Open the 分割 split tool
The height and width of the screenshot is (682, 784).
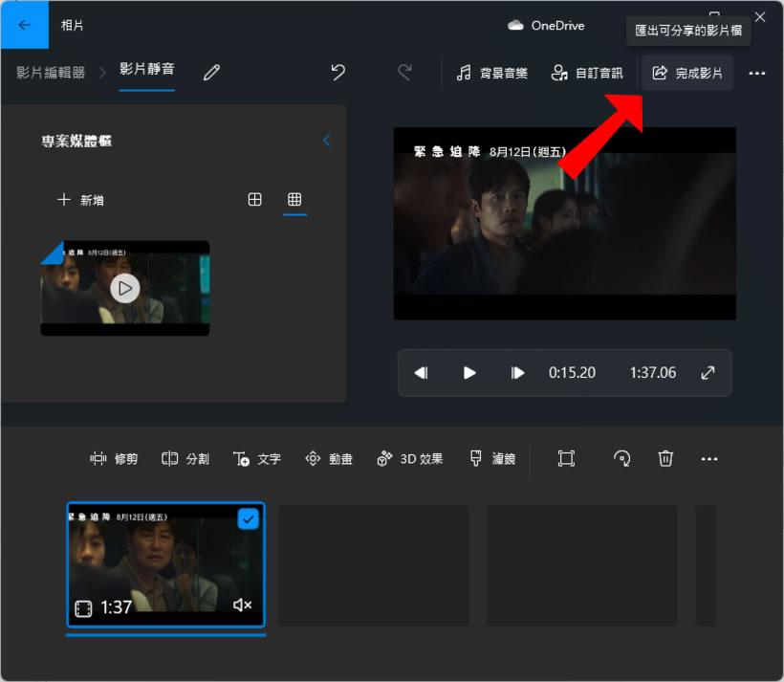185,459
